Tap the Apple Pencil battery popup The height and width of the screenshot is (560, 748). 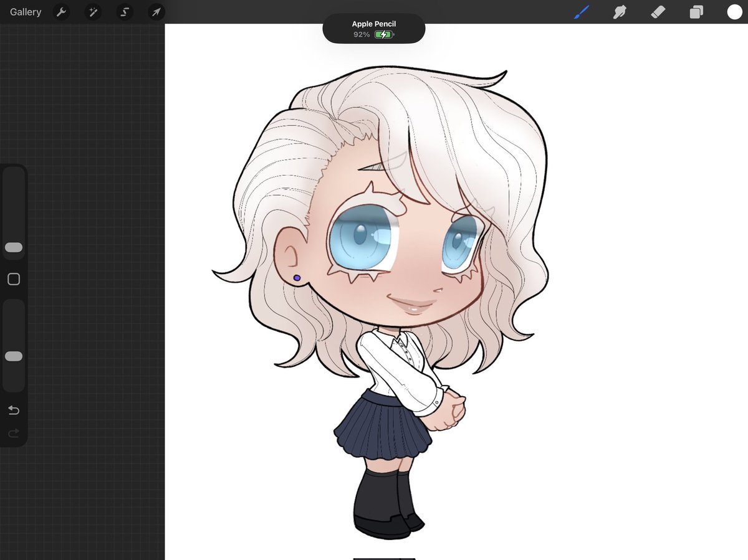(373, 29)
